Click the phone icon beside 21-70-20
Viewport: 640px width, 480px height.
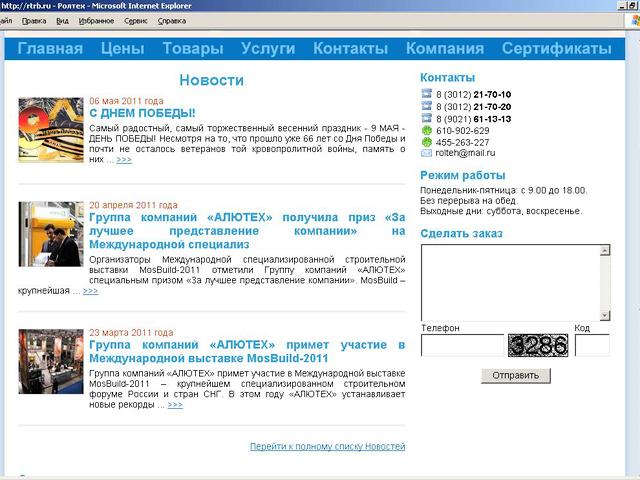(427, 106)
